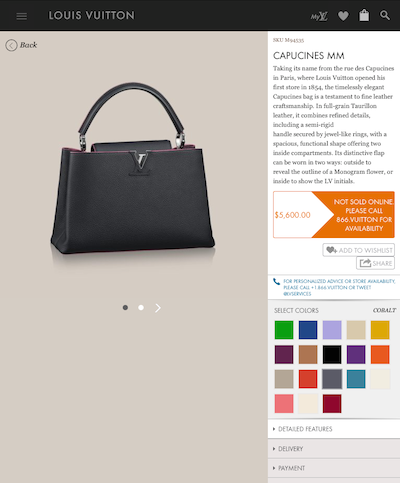Select the first image pagination dot
Viewport: 400px width, 483px height.
(x=125, y=307)
